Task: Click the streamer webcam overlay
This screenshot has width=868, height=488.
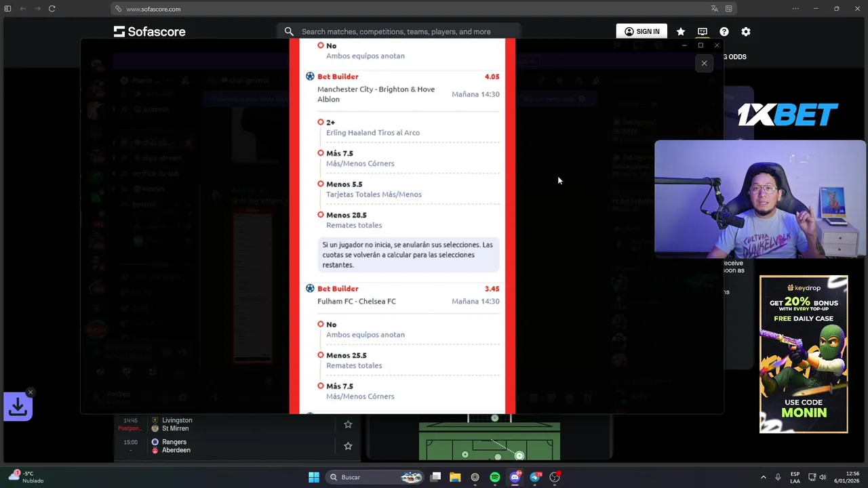Action: pos(760,199)
